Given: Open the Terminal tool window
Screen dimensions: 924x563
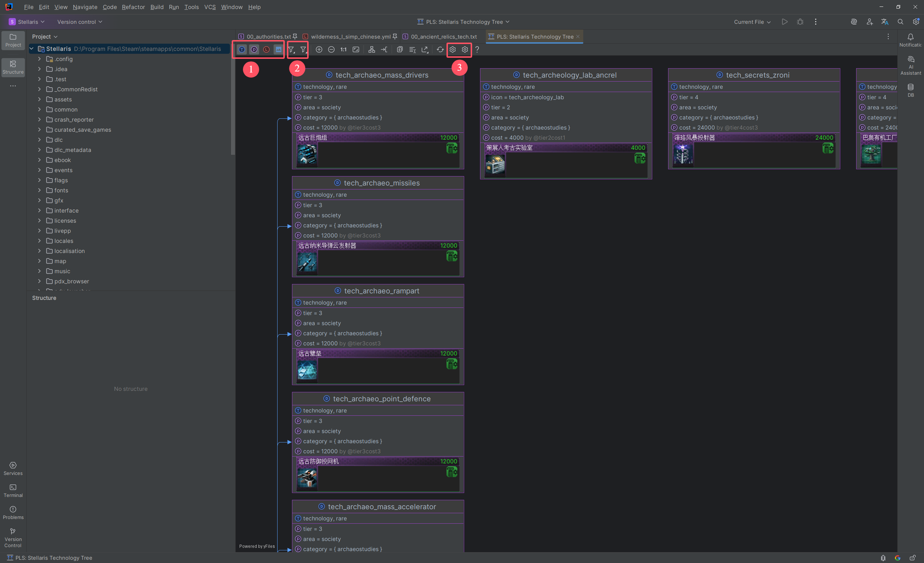Looking at the screenshot, I should coord(13,491).
